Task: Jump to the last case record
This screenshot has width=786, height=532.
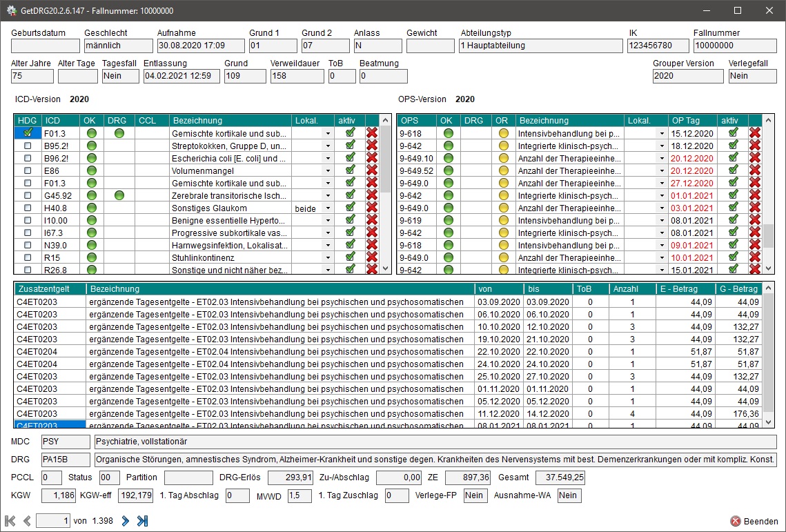Action: 143,521
